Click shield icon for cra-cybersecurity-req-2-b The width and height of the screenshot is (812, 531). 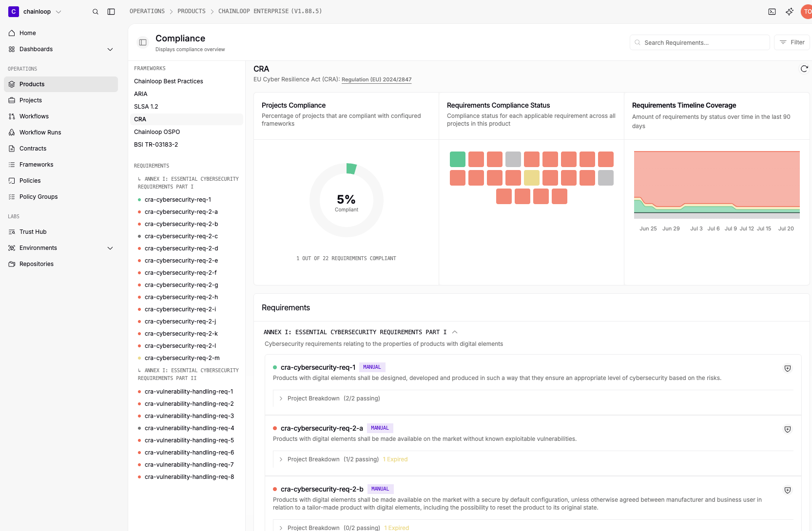pyautogui.click(x=788, y=490)
